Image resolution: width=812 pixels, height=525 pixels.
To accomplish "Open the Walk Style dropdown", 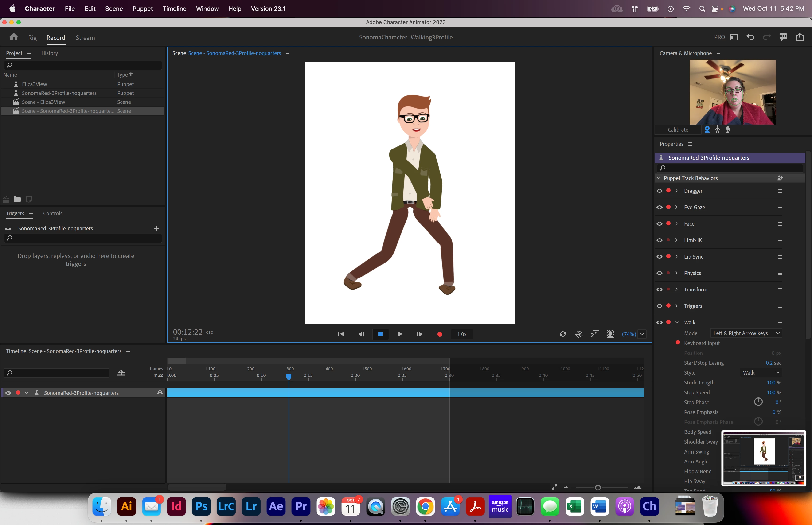I will [x=761, y=373].
